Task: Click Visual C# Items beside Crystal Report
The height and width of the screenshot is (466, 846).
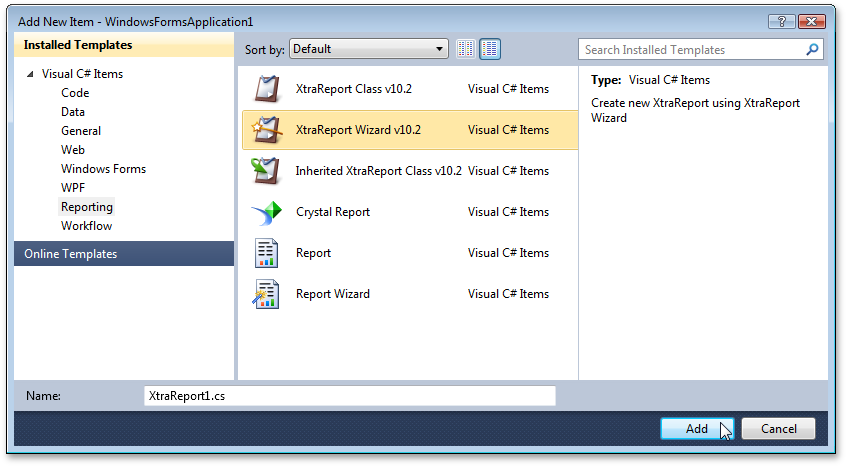Action: click(x=508, y=212)
